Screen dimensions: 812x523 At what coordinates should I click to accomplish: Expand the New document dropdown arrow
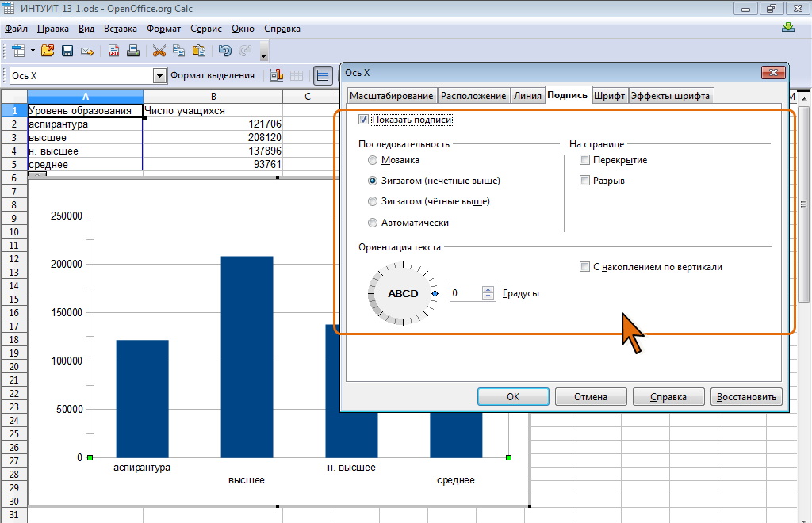[x=33, y=51]
